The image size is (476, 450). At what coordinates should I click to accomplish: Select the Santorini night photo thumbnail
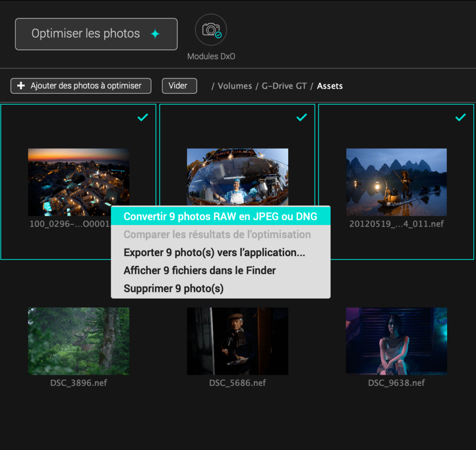click(x=79, y=182)
